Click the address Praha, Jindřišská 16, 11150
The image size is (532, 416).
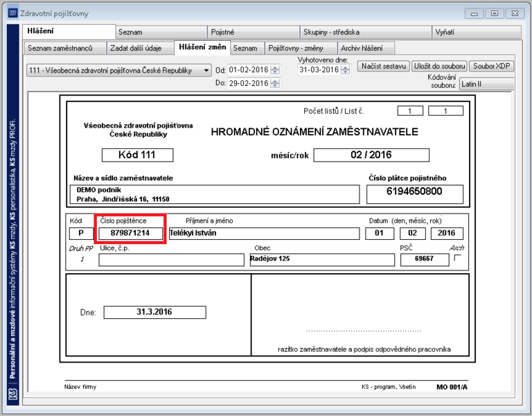tap(123, 199)
